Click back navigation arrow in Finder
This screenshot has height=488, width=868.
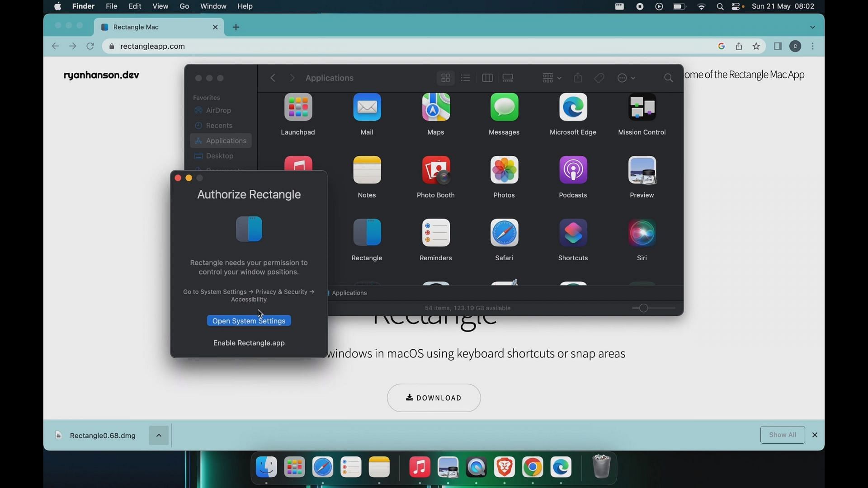(273, 77)
